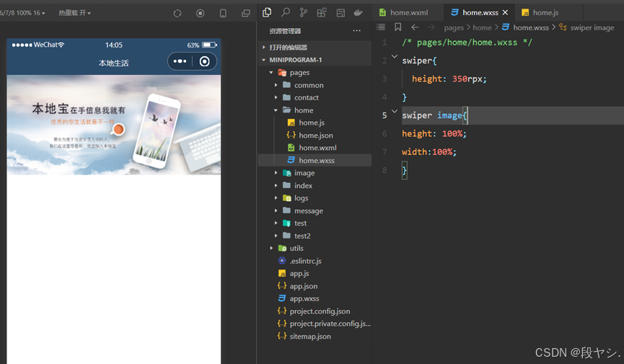Open the project.config.json file
Image resolution: width=624 pixels, height=364 pixels.
[x=315, y=311]
